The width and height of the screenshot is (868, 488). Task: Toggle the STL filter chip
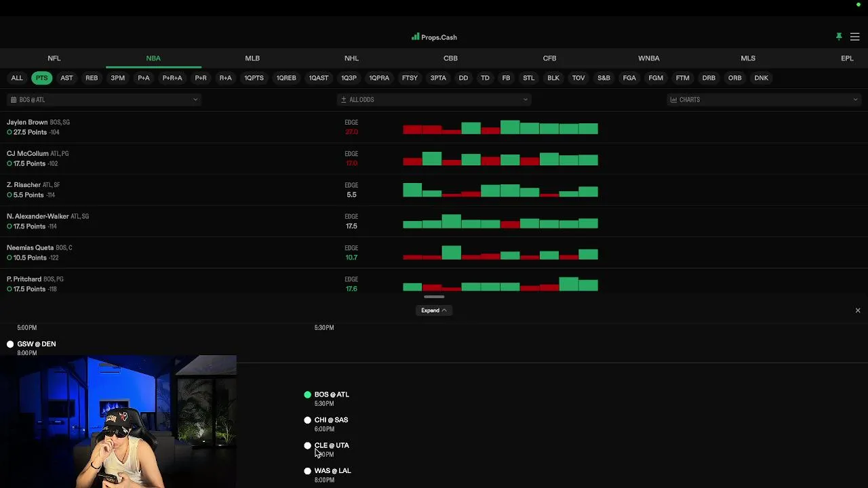529,78
